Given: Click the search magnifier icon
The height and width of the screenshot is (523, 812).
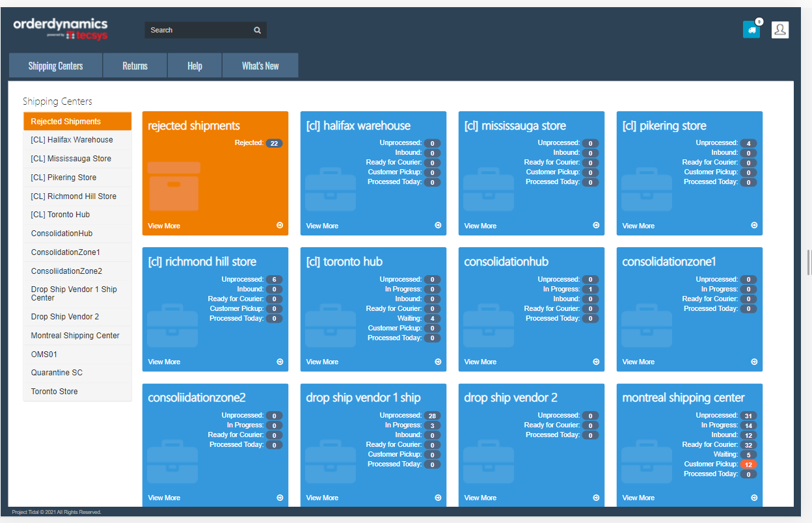Looking at the screenshot, I should (x=257, y=30).
